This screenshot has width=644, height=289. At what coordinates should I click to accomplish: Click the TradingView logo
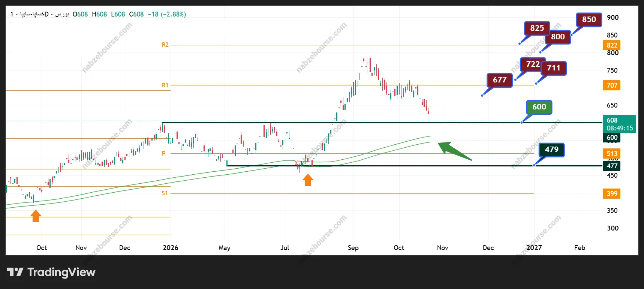click(x=51, y=272)
